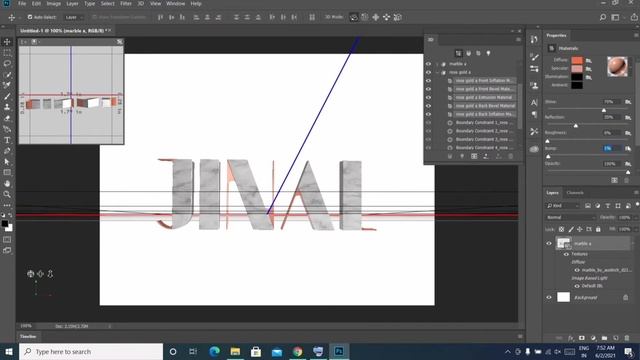Viewport: 640px width, 360px height.
Task: Open the Filter menu
Action: tap(126, 4)
